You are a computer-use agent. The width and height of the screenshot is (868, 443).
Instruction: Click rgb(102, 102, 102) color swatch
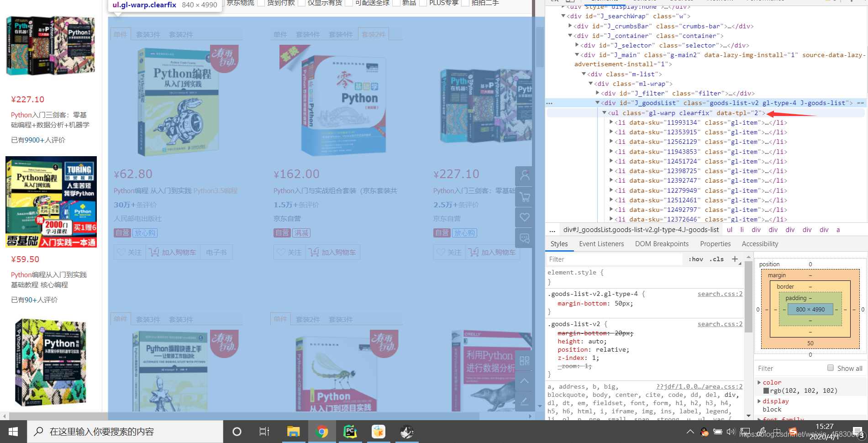[x=766, y=390]
